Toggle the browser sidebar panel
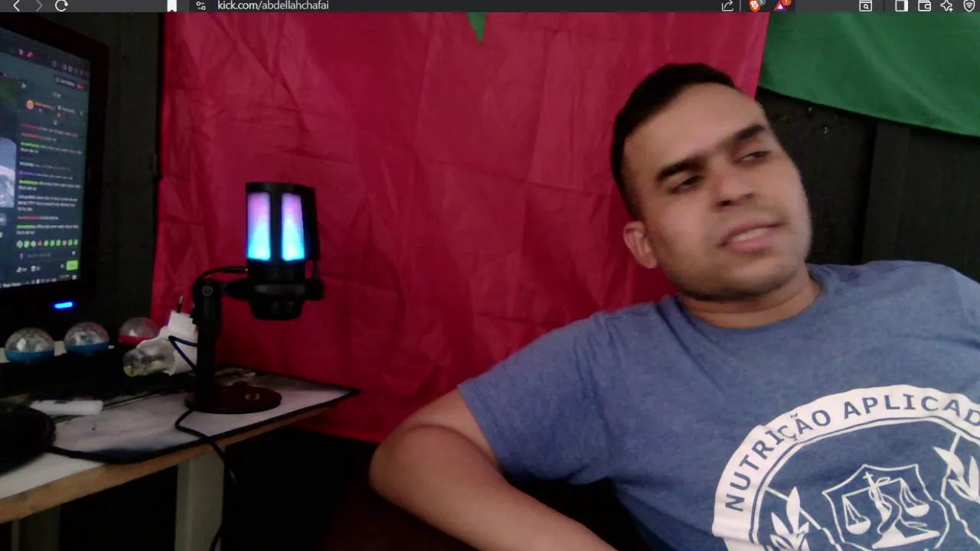The width and height of the screenshot is (980, 551). click(x=901, y=5)
